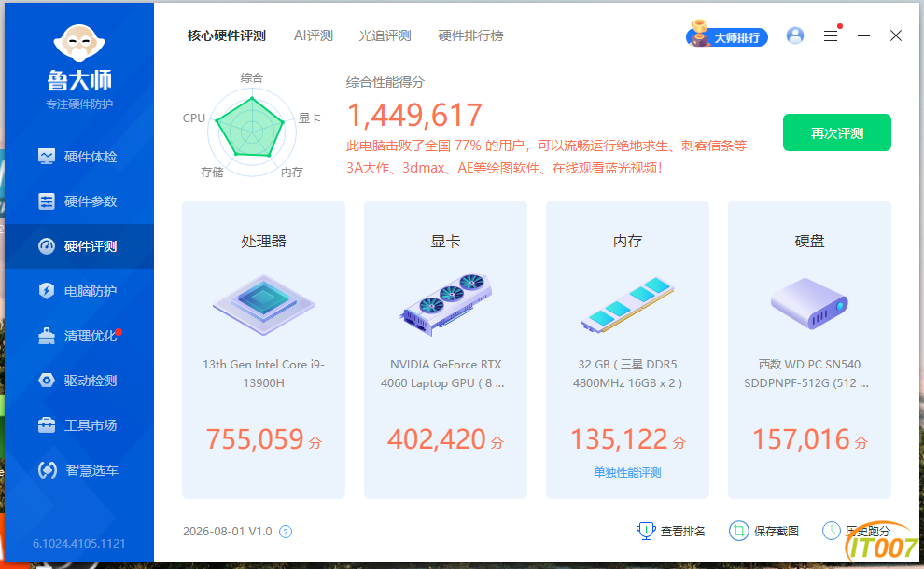Click date text 2026-08-01 V1.0
Viewport: 924px width, 569px height.
point(228,532)
